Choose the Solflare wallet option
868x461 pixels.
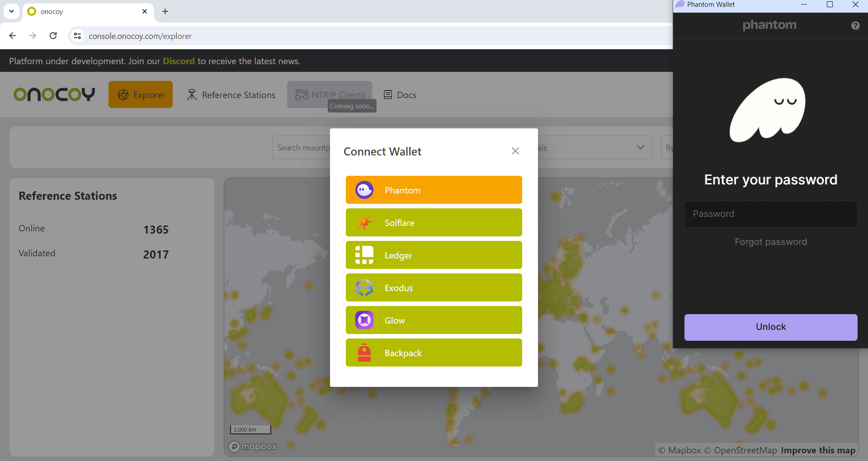point(434,222)
